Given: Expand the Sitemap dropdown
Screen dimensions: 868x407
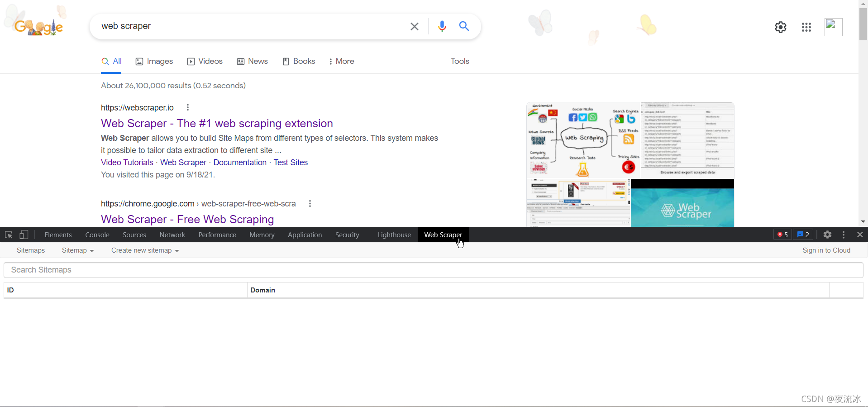Looking at the screenshot, I should tap(78, 250).
